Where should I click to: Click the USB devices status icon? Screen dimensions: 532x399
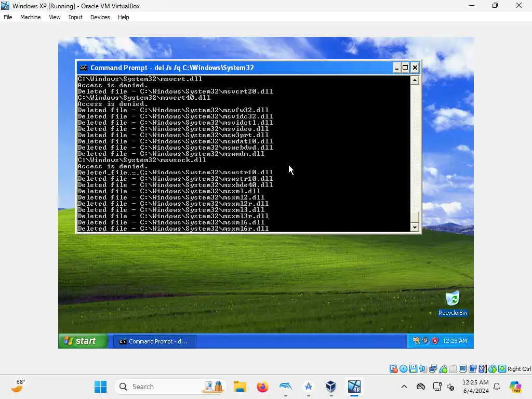click(x=443, y=368)
